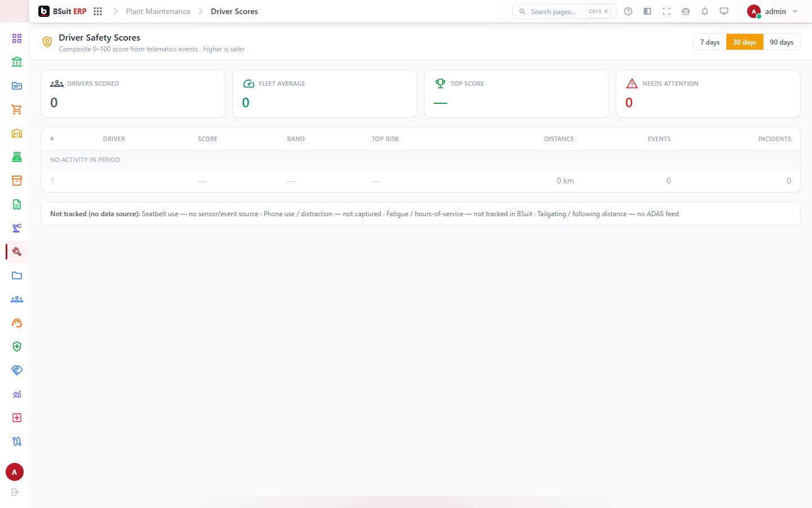Open the robotic arm manufacturing icon
The image size is (812, 508).
pos(17,228)
